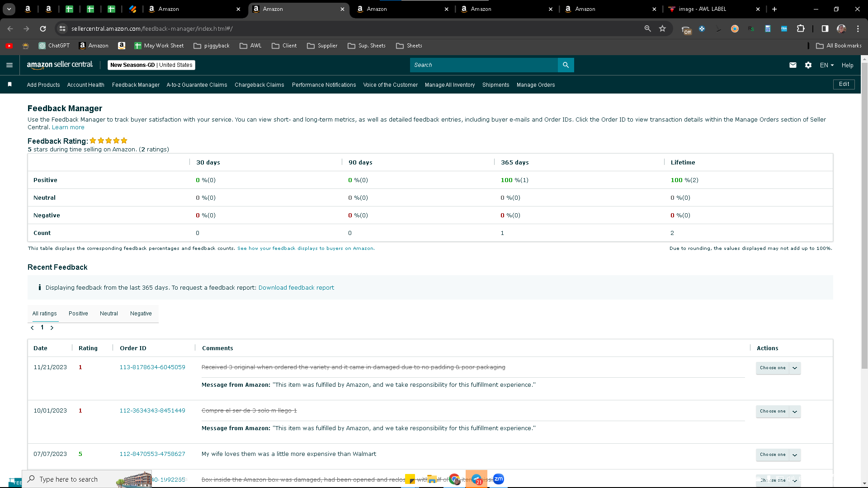This screenshot has width=868, height=488.
Task: Open the messages envelope icon
Action: (x=793, y=65)
